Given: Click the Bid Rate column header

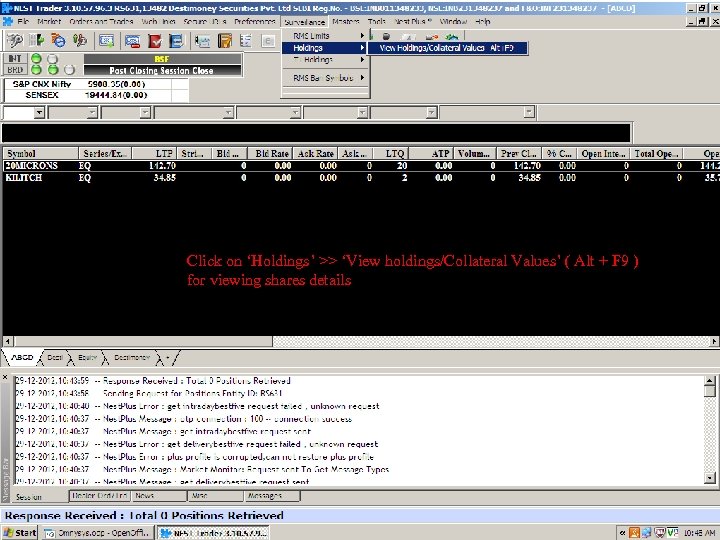Looking at the screenshot, I should (270, 153).
